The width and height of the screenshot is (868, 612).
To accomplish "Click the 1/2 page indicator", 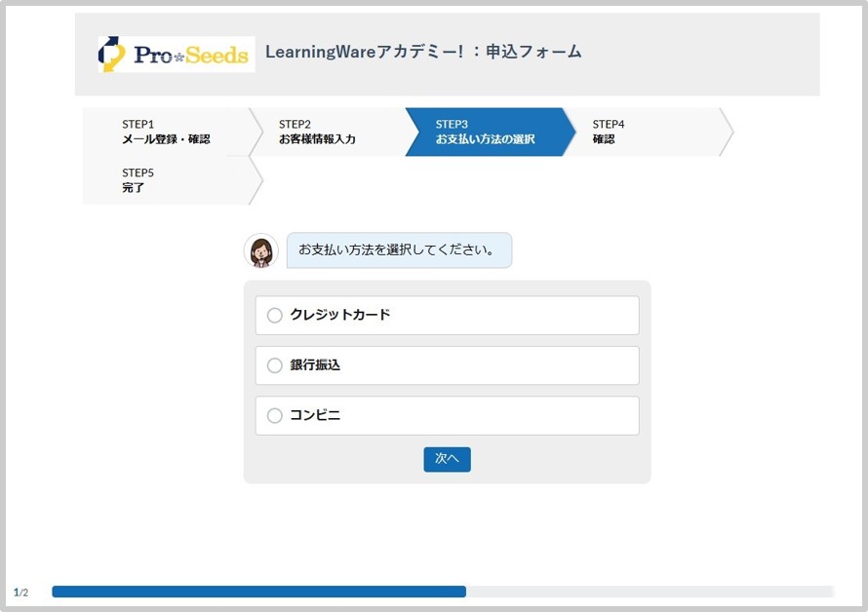I will [x=21, y=593].
